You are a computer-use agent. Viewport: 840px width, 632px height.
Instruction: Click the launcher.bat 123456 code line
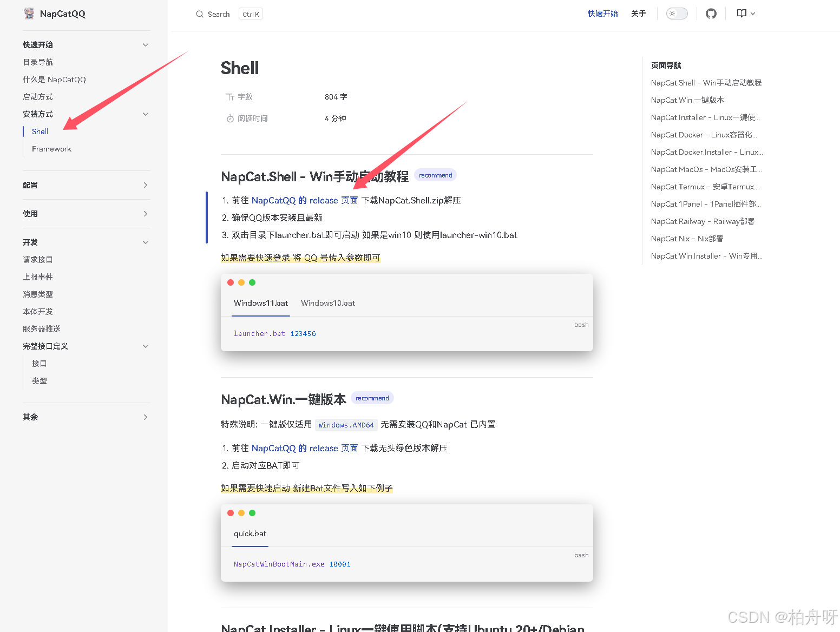[x=275, y=334]
